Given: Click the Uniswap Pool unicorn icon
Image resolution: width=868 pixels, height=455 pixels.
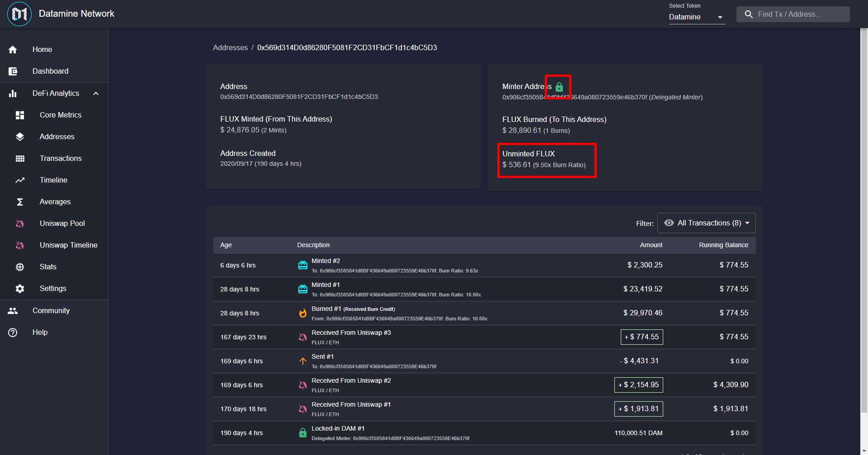Looking at the screenshot, I should (x=20, y=224).
